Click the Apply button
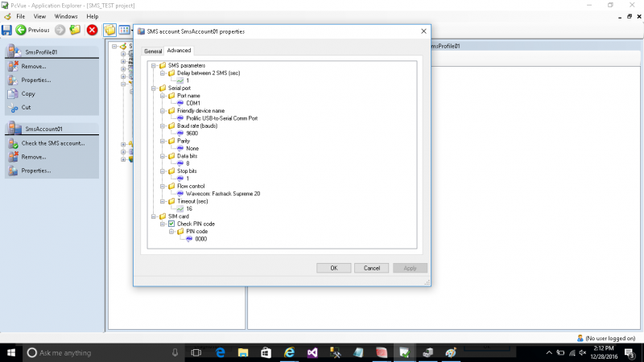644x362 pixels. tap(410, 268)
